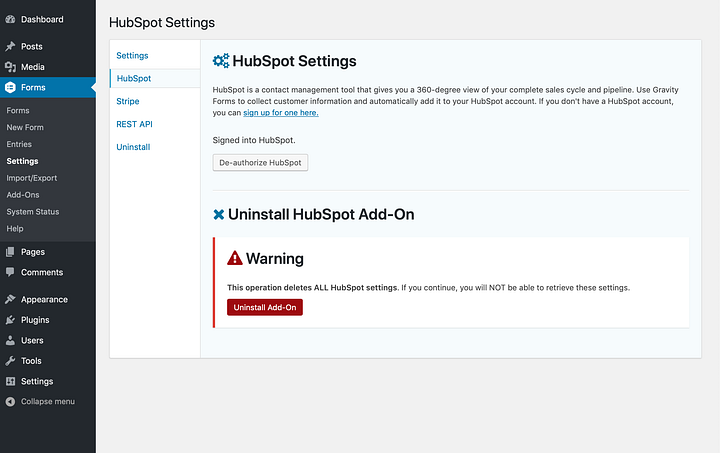
Task: Click the 'Warning' heading text
Action: click(275, 258)
